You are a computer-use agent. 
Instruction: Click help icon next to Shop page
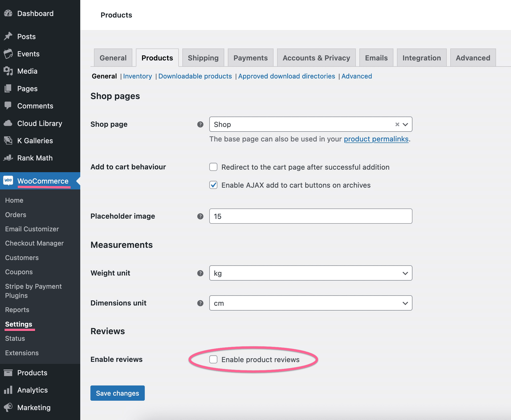point(200,124)
